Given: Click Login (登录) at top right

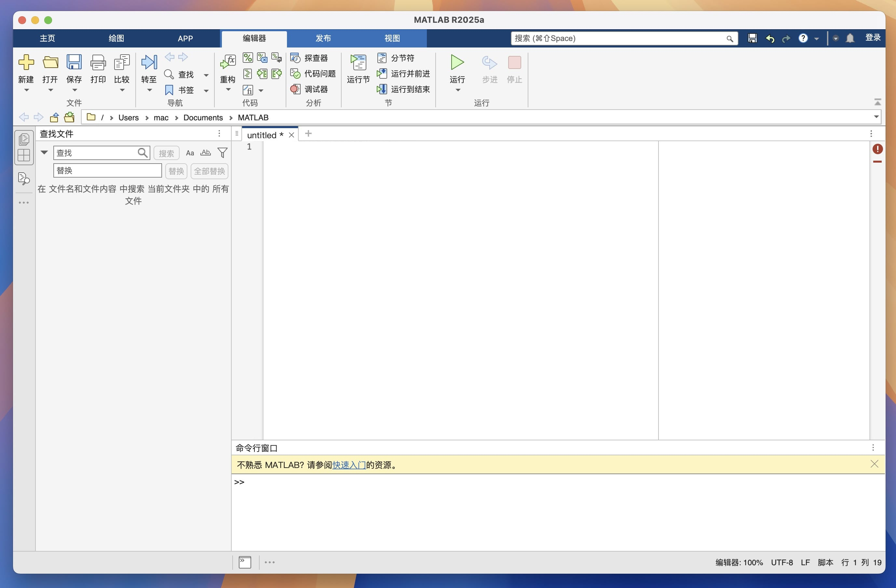Looking at the screenshot, I should 872,38.
